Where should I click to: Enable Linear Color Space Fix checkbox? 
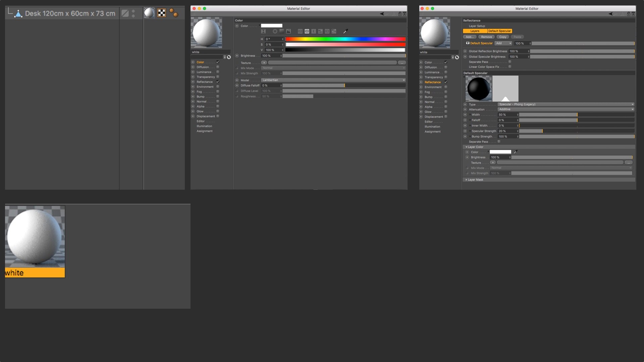tap(510, 67)
